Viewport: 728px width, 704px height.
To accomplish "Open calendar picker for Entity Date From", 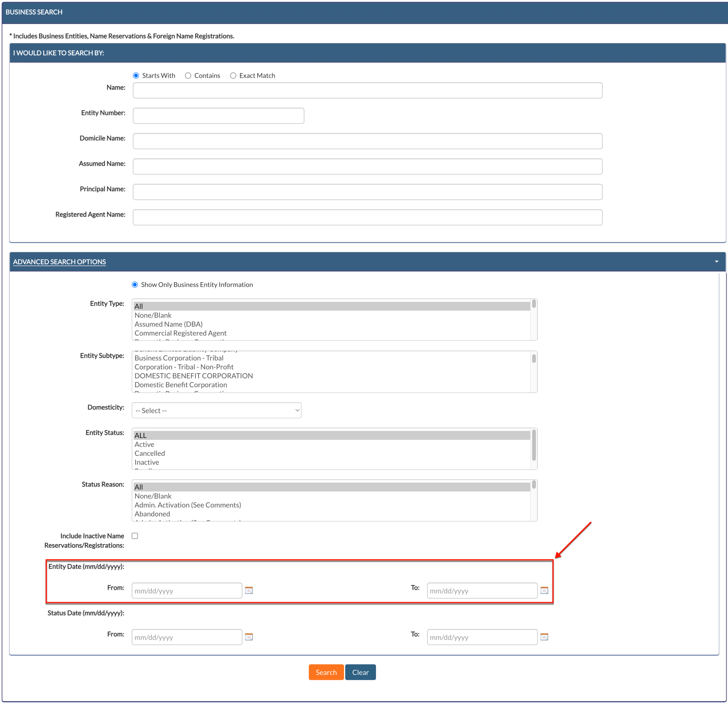I will pyautogui.click(x=249, y=590).
